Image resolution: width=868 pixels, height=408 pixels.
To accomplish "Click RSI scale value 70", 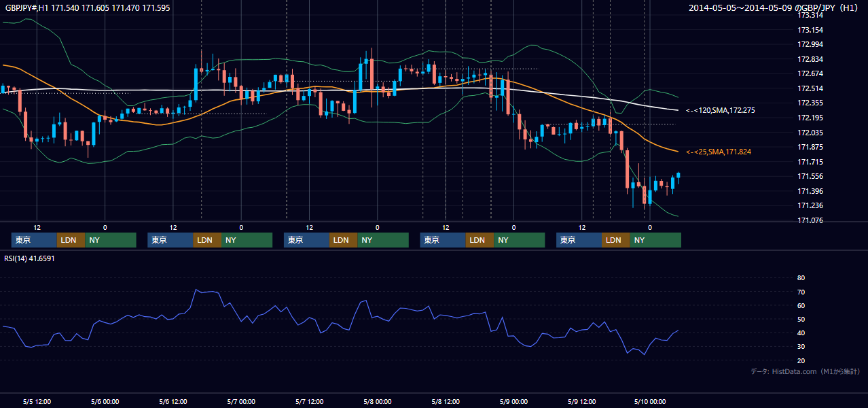I will [801, 292].
